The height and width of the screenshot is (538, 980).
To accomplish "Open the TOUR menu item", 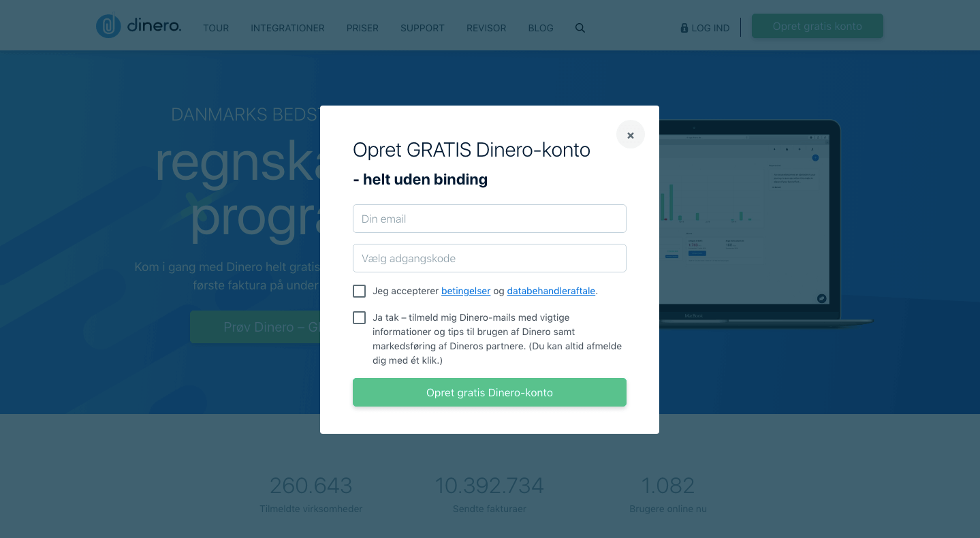I will pos(216,28).
